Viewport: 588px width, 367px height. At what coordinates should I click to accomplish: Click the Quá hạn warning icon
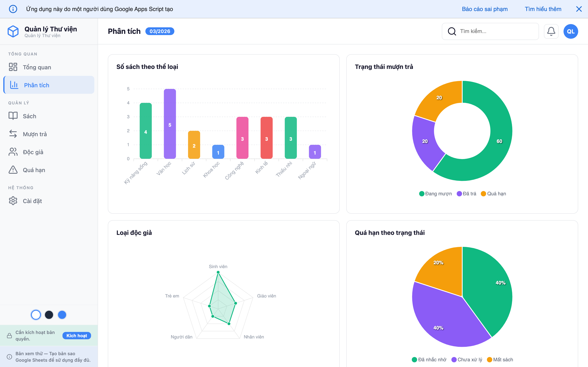coord(13,170)
